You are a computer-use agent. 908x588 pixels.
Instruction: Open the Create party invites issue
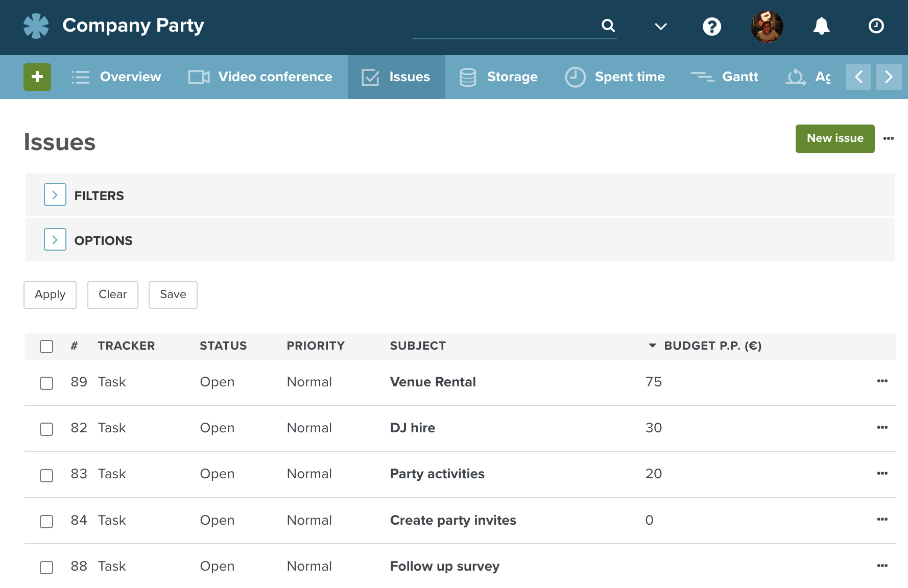coord(453,520)
